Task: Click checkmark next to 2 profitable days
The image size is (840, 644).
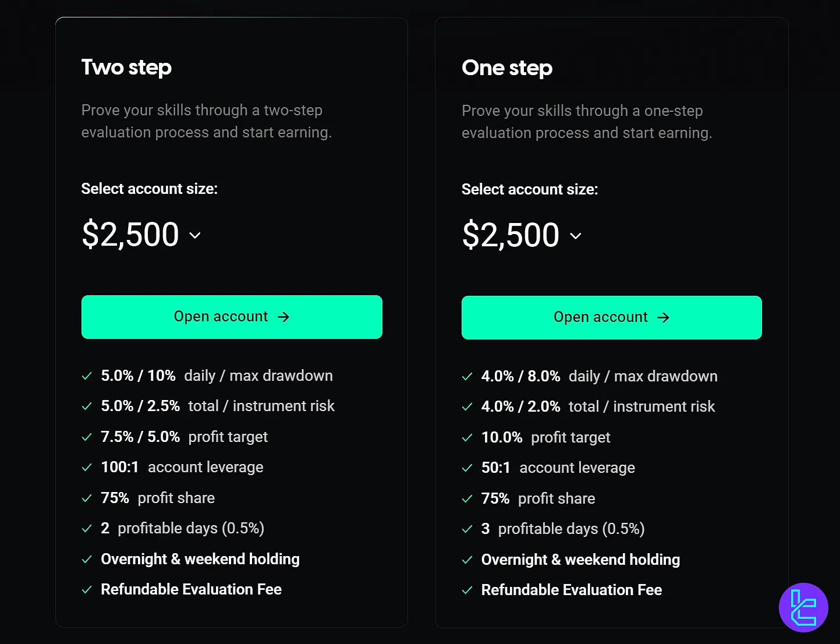Action: 87,529
